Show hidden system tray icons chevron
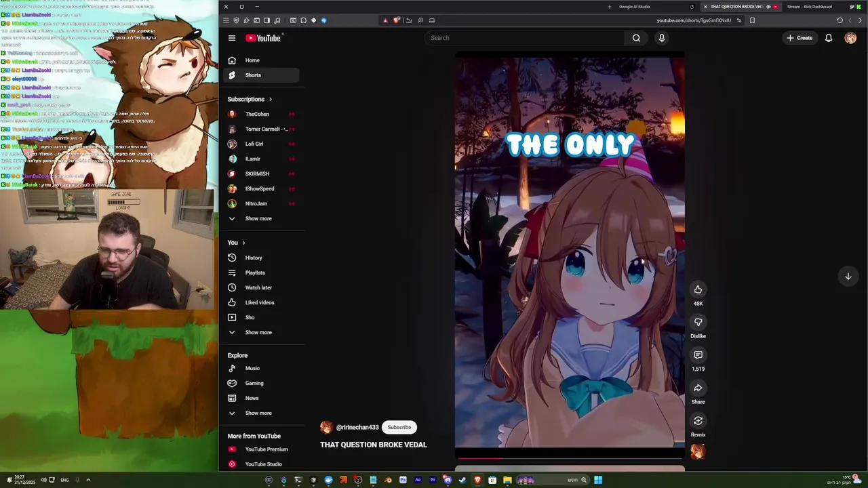The image size is (868, 488). click(x=88, y=480)
